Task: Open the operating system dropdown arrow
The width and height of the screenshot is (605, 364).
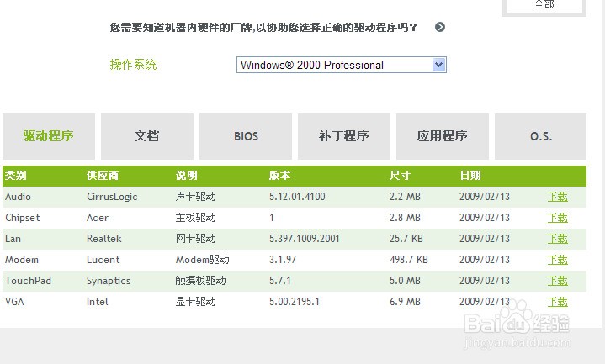Action: (x=438, y=65)
